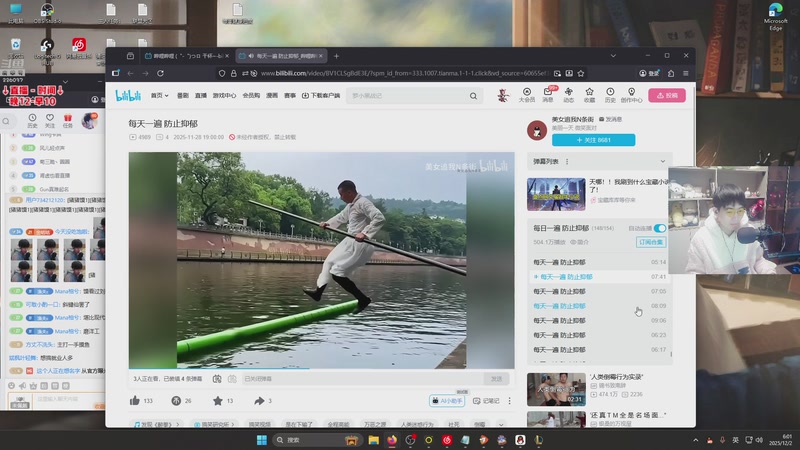The image size is (800, 450).
Task: Follow uploader with 关注 button
Action: (x=593, y=140)
